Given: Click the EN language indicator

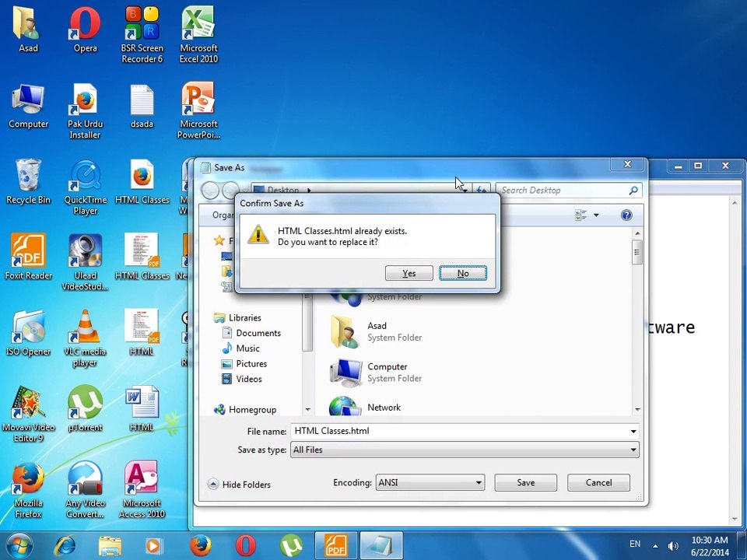Looking at the screenshot, I should pyautogui.click(x=635, y=544).
